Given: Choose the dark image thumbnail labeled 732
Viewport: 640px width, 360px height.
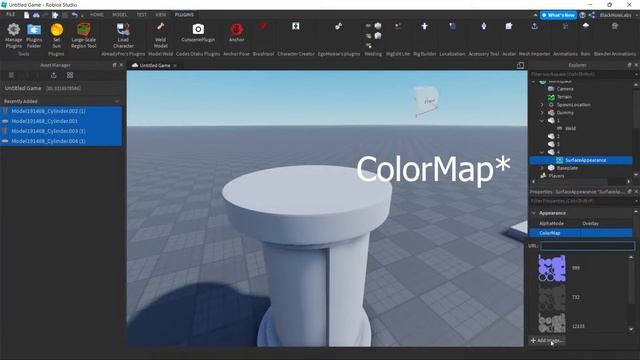Looking at the screenshot, I should tap(552, 297).
